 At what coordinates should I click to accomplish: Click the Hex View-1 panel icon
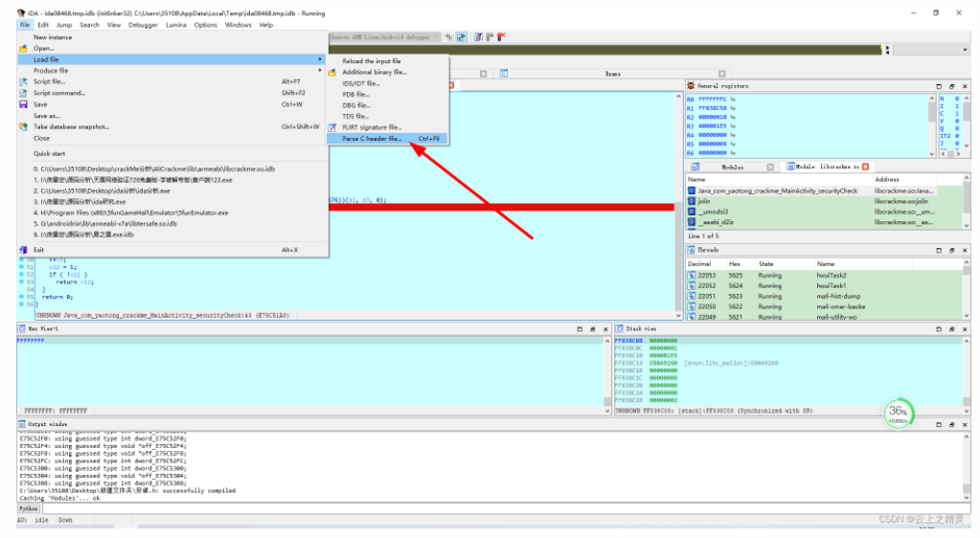pos(22,328)
